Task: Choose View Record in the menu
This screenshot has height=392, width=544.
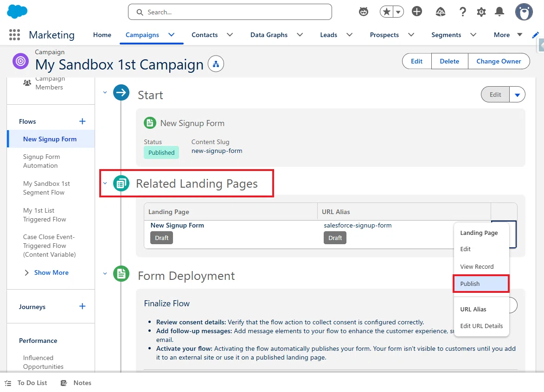Action: pyautogui.click(x=481, y=266)
